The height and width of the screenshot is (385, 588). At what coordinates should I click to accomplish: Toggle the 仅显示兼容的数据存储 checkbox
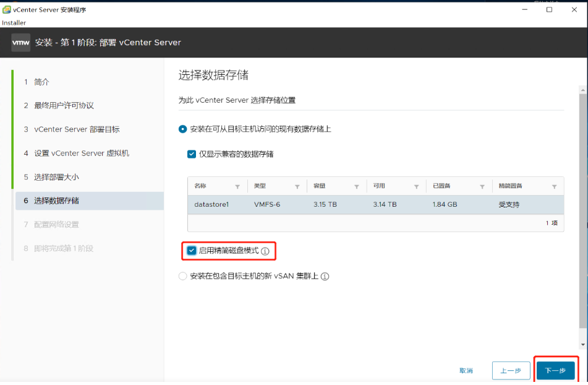[x=192, y=154]
